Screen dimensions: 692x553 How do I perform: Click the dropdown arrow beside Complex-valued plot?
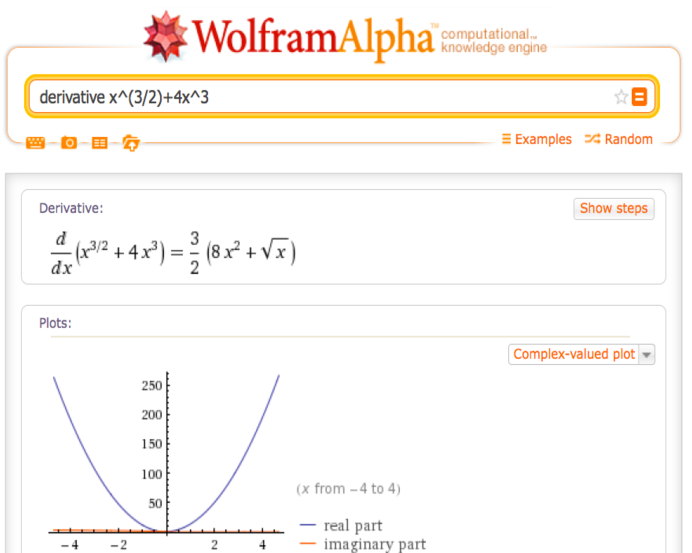[x=647, y=355]
